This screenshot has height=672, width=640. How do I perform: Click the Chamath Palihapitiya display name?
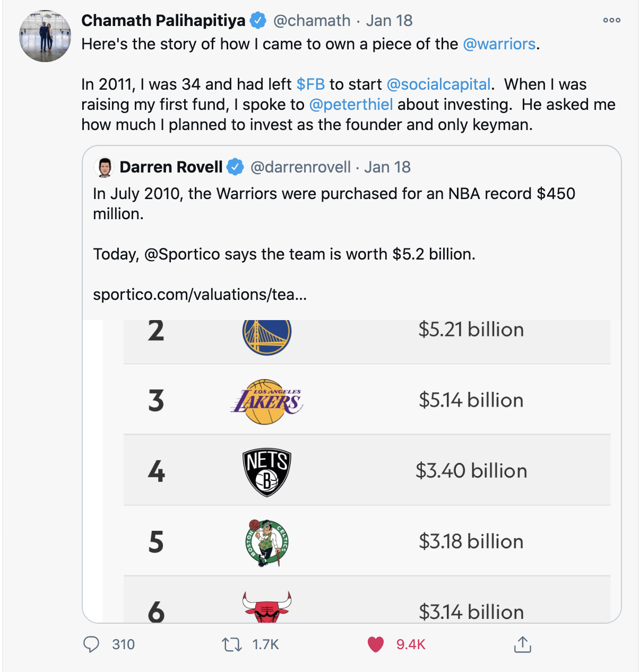pos(163,21)
